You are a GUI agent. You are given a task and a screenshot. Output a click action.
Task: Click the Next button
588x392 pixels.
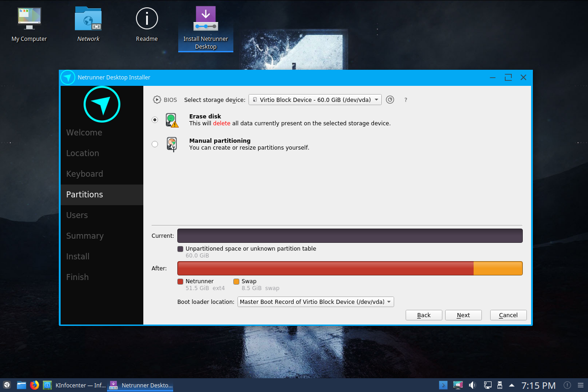point(464,315)
